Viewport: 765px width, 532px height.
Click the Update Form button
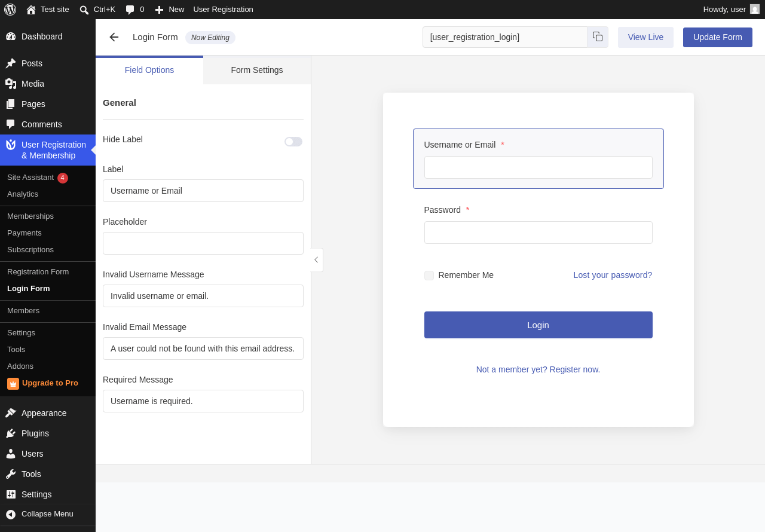point(718,37)
